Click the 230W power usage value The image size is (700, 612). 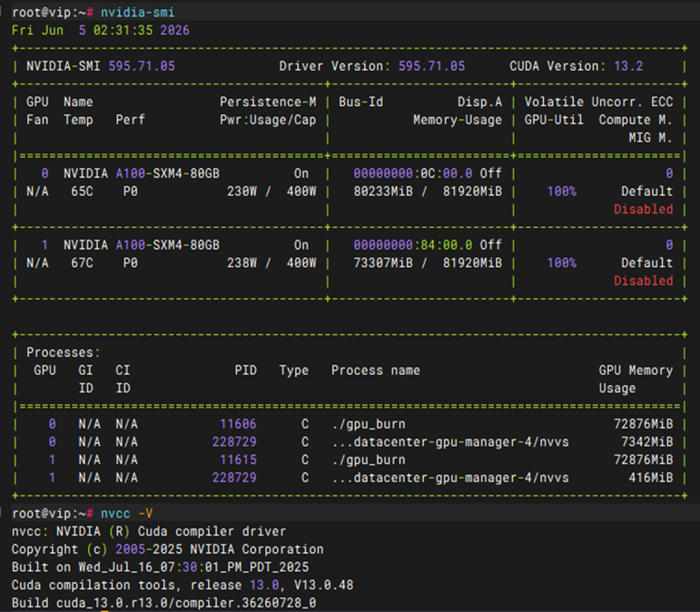click(x=242, y=192)
